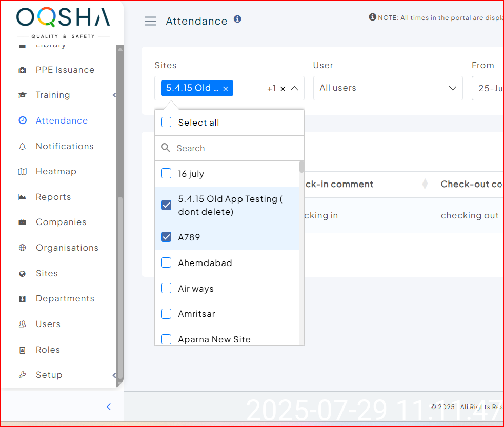The height and width of the screenshot is (427, 504).
Task: Check the Select all checkbox
Action: pyautogui.click(x=166, y=123)
